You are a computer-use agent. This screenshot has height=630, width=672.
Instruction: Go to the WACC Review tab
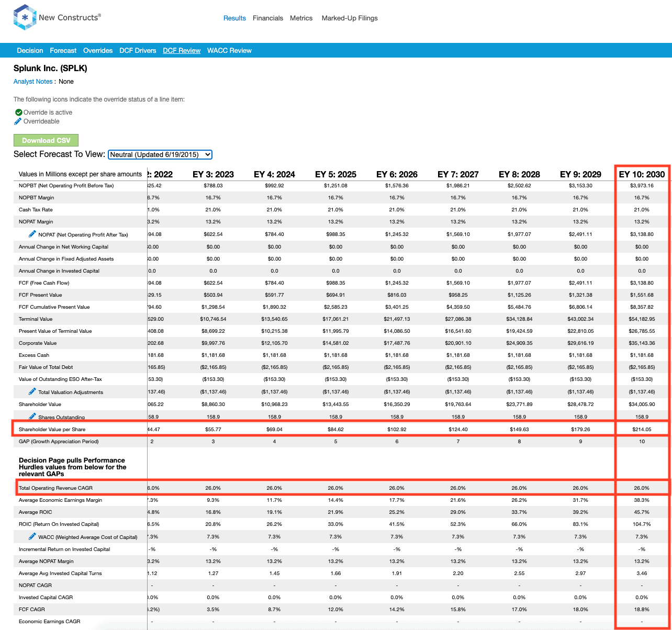(229, 51)
